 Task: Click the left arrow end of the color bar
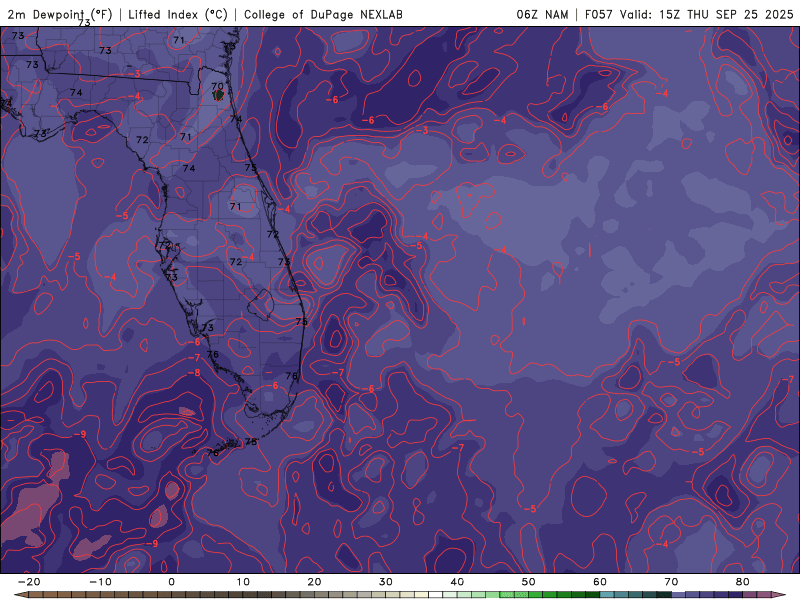pyautogui.click(x=19, y=595)
